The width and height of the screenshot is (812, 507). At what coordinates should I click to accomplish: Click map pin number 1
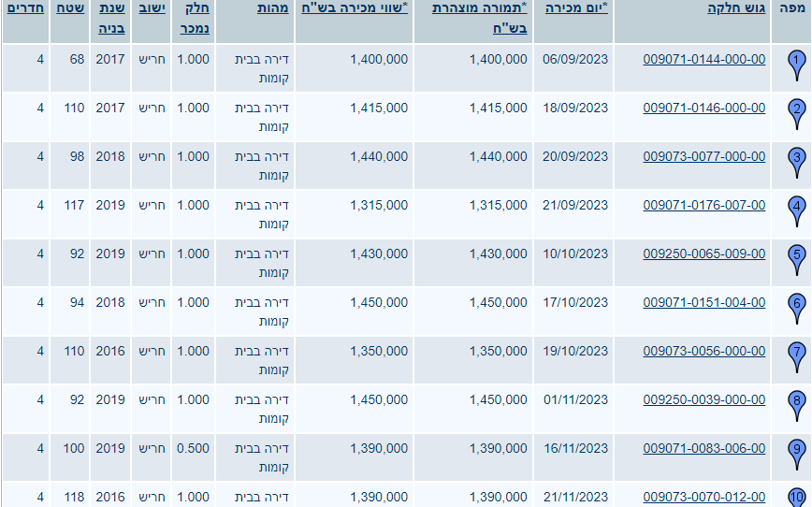[796, 64]
